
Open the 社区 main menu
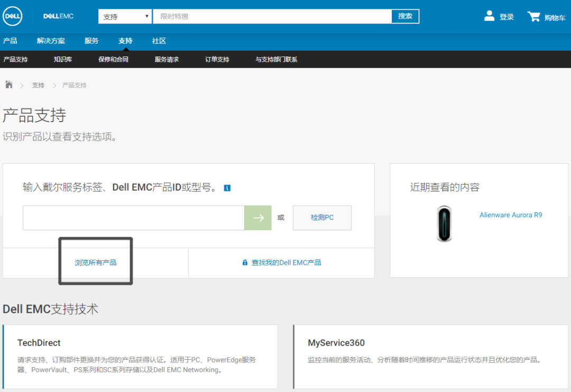coord(159,41)
